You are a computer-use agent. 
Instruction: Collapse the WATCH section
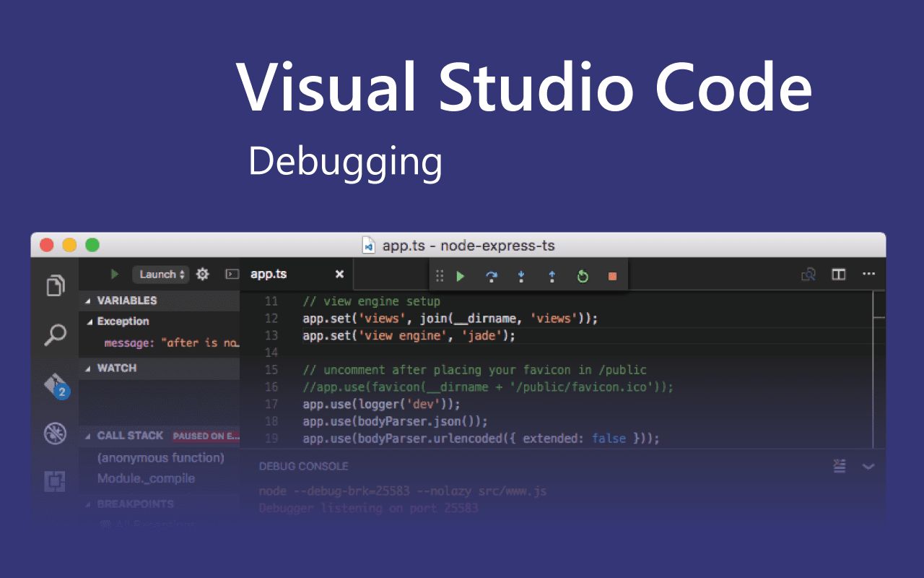(x=89, y=368)
